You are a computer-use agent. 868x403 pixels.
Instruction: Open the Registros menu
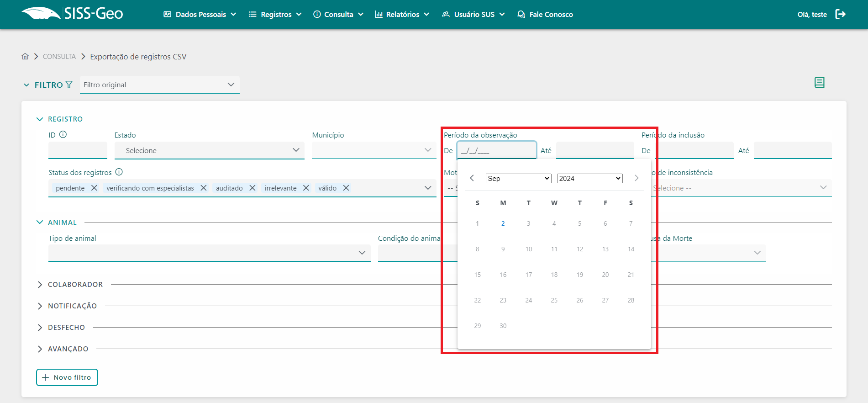pos(275,14)
